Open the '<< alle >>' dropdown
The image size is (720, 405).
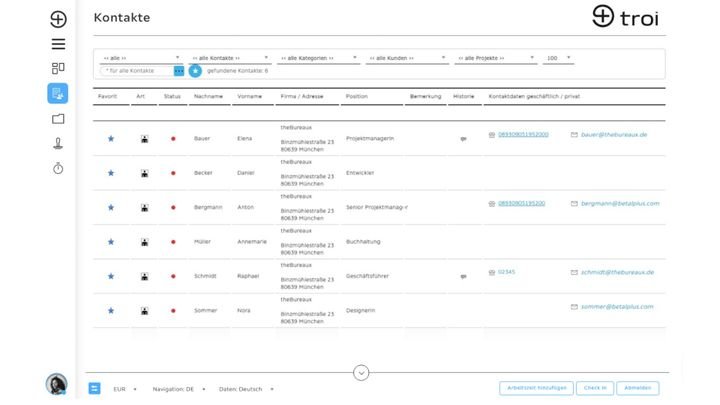[141, 58]
